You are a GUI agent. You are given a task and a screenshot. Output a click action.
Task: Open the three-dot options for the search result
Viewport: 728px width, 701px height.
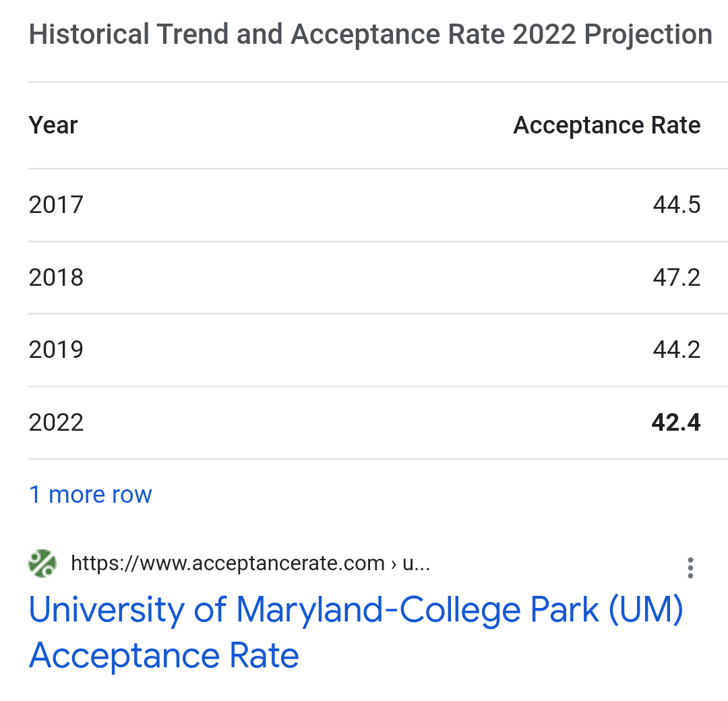click(690, 568)
